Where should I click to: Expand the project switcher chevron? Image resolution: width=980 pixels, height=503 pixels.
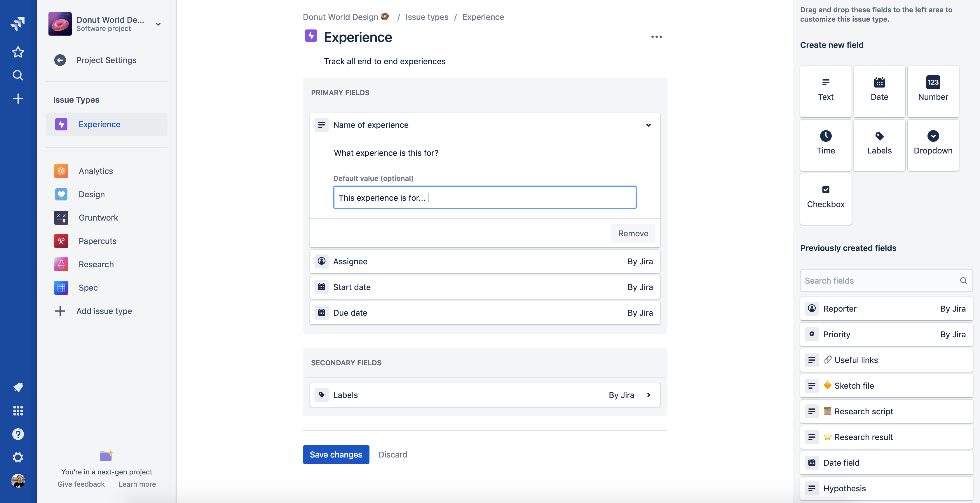click(x=158, y=24)
